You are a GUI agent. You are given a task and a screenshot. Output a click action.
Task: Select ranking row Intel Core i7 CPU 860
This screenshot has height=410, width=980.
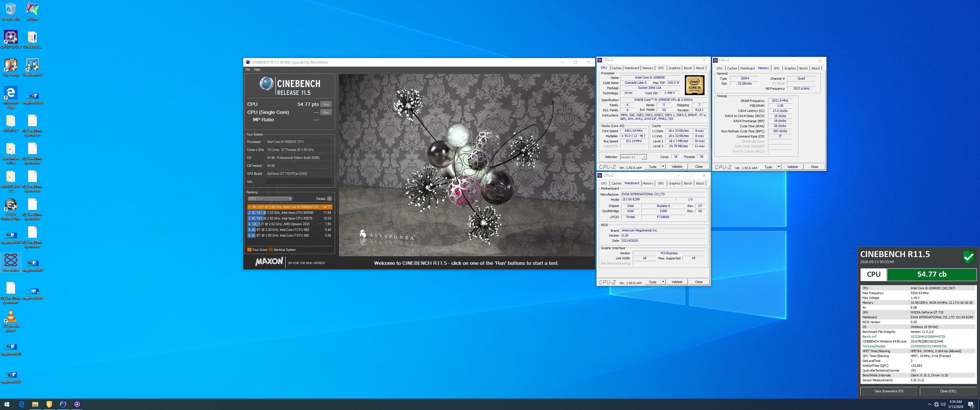pos(289,235)
